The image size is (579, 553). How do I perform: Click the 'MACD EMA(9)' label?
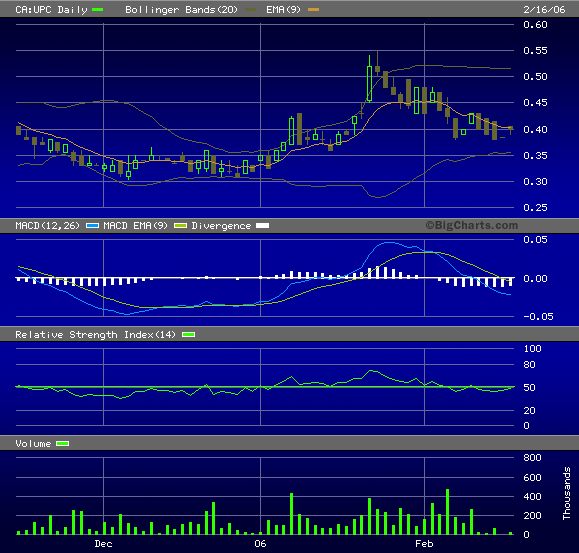pos(136,226)
